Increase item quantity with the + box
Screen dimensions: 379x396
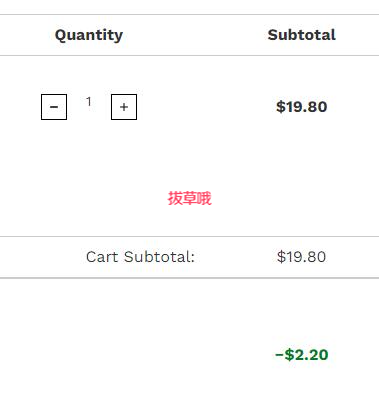point(124,107)
